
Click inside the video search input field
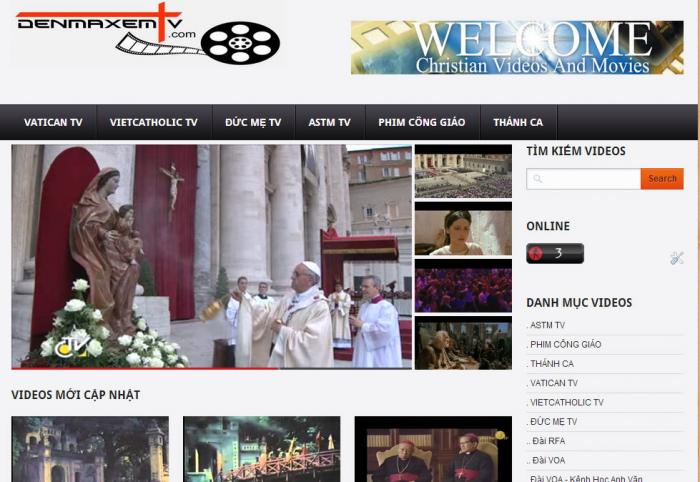click(590, 179)
